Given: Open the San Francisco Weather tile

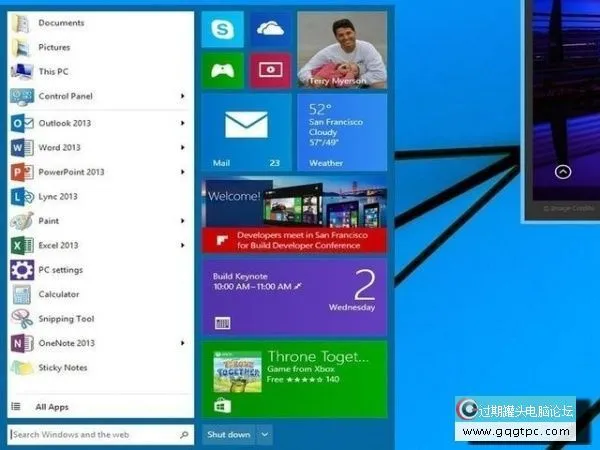Looking at the screenshot, I should 342,131.
